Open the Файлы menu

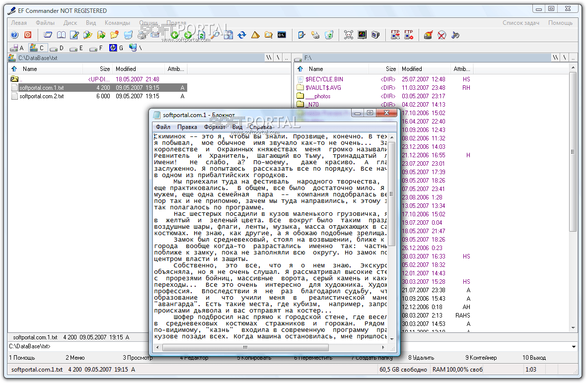45,23
